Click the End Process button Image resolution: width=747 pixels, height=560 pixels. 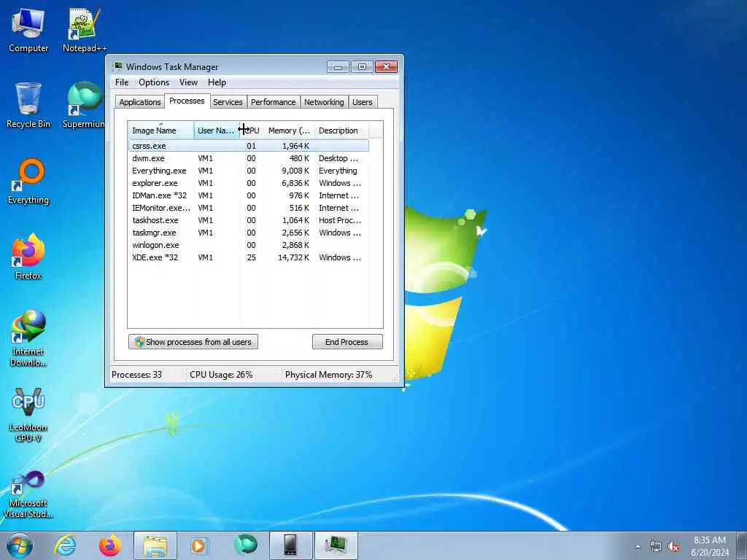pyautogui.click(x=347, y=342)
